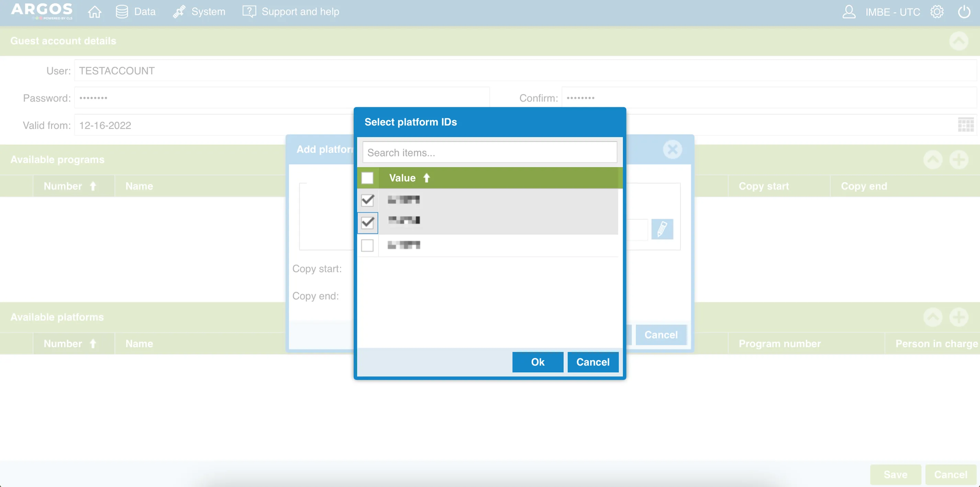The height and width of the screenshot is (487, 980).
Task: Add a new available program
Action: click(x=959, y=159)
